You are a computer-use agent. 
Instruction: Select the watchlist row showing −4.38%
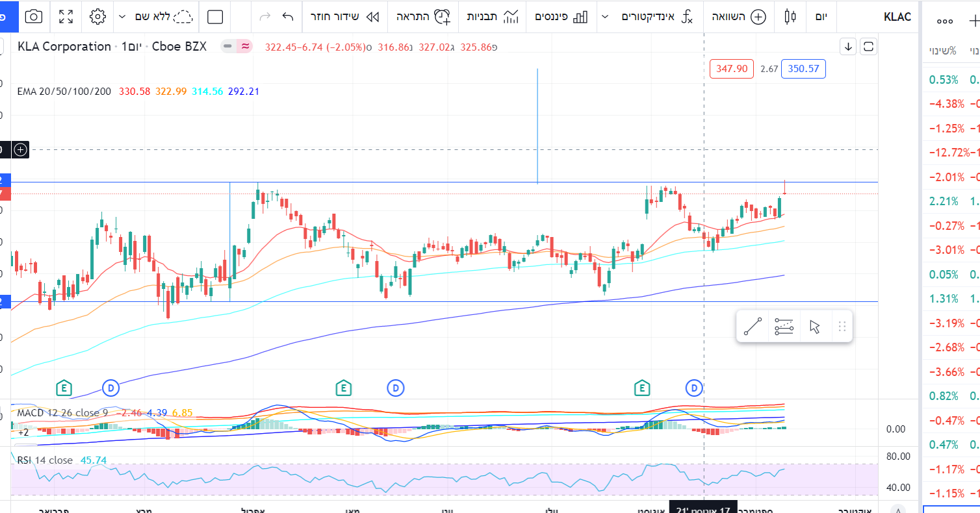click(951, 104)
